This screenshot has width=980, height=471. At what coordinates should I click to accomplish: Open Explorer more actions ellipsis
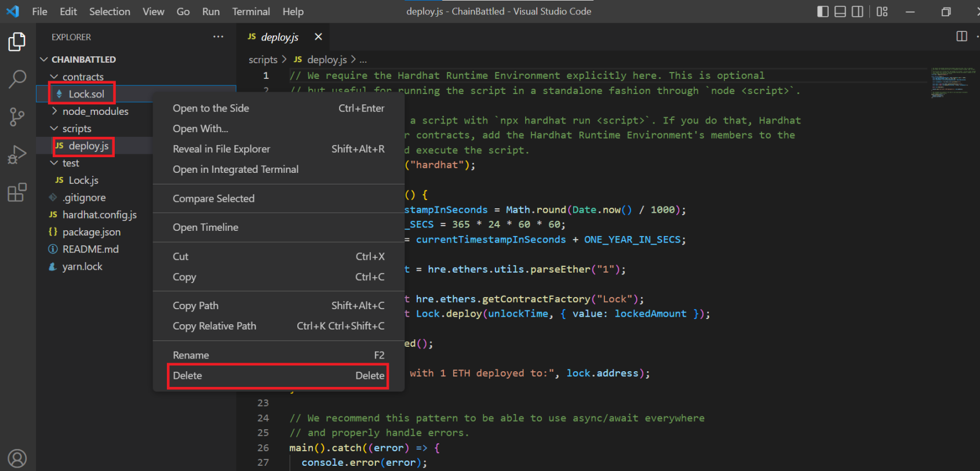click(218, 37)
